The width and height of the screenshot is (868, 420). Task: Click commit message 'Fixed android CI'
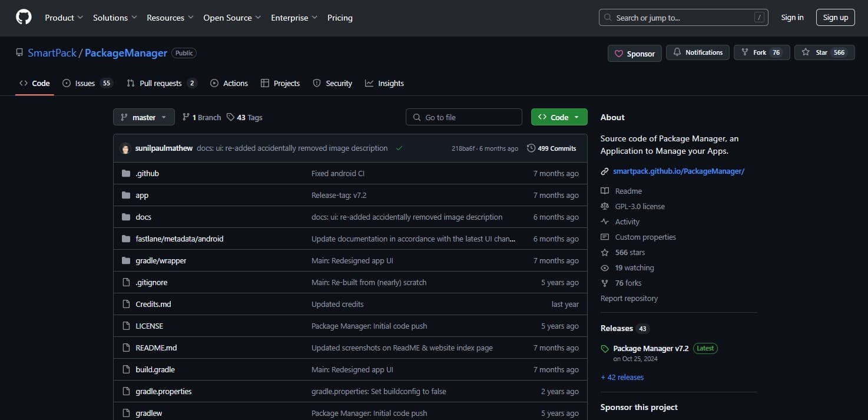point(338,173)
